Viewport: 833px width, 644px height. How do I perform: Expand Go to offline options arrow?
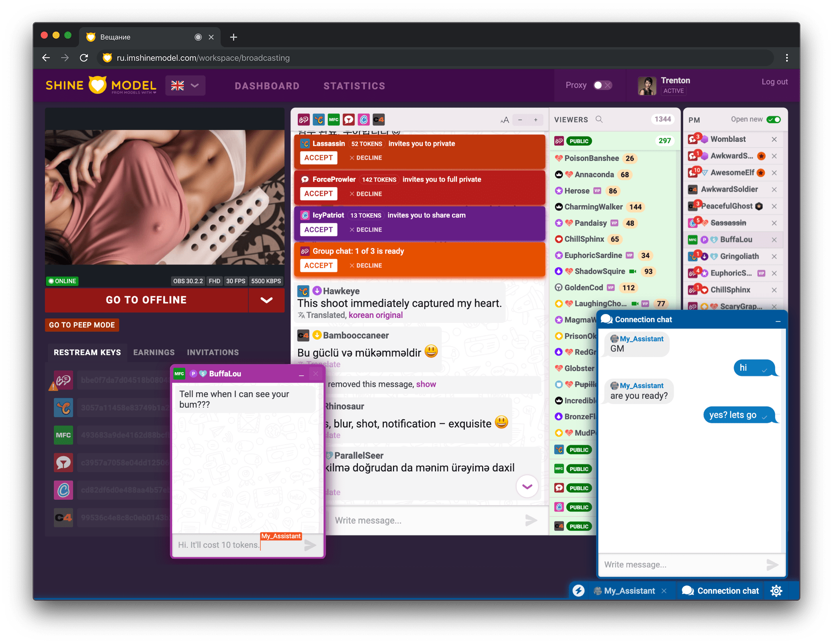pos(266,300)
